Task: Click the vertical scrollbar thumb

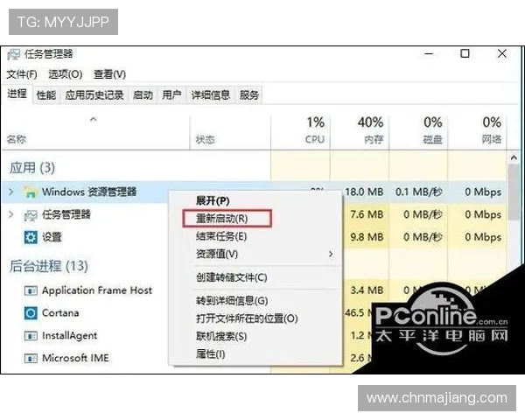Action: pyautogui.click(x=514, y=192)
